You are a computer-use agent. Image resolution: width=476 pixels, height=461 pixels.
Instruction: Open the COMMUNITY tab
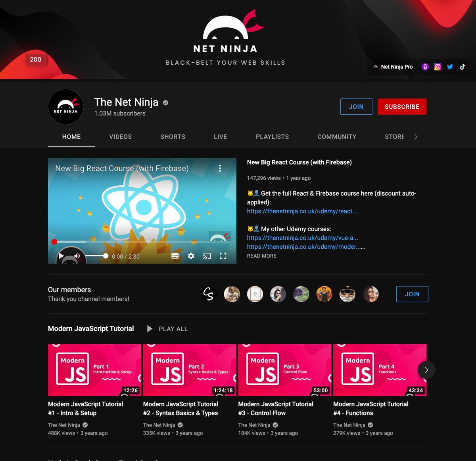point(337,136)
